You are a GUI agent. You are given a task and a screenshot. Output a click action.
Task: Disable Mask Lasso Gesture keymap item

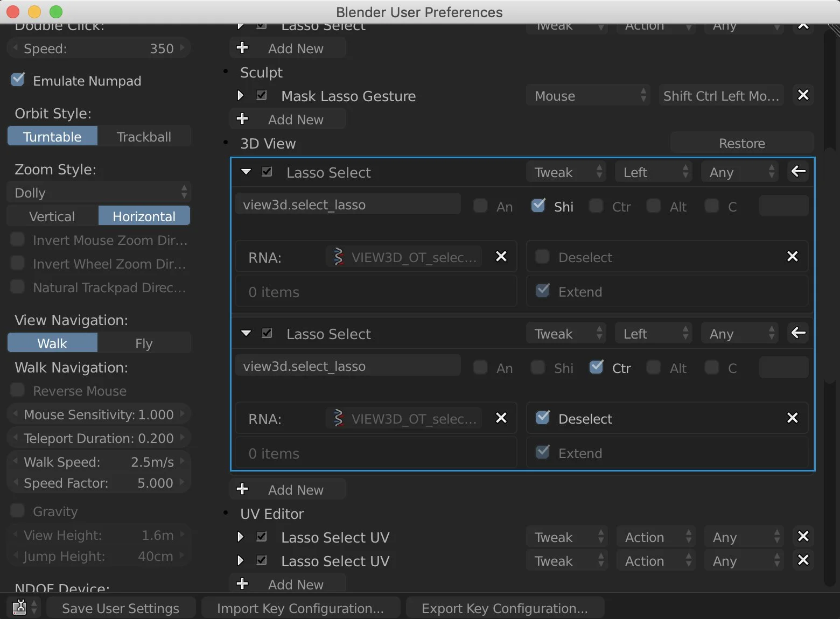pos(262,95)
